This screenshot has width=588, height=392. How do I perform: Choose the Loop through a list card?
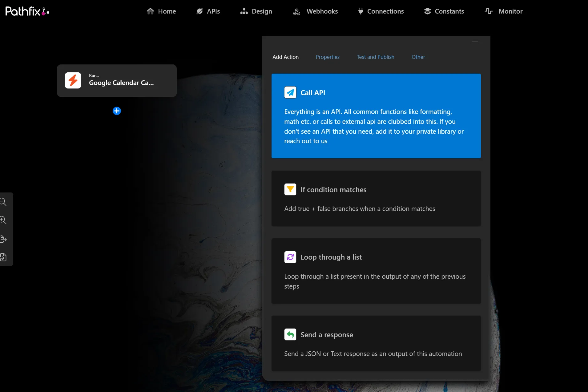[376, 271]
